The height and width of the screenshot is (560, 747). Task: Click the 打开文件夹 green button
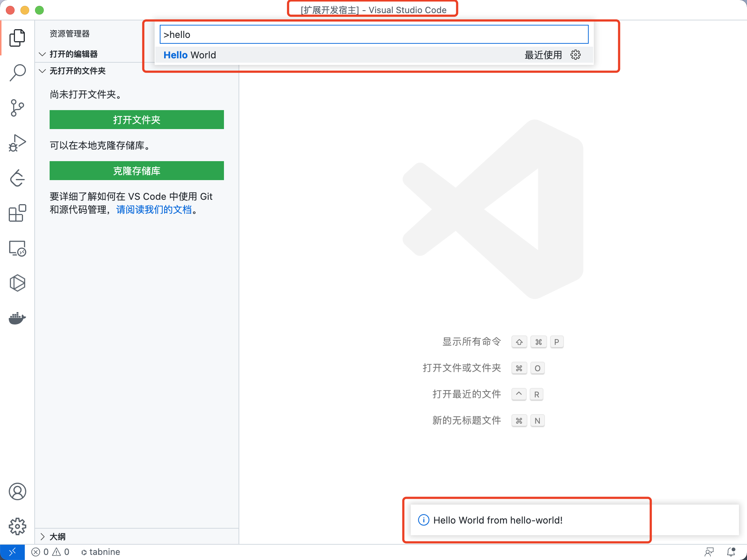(137, 120)
